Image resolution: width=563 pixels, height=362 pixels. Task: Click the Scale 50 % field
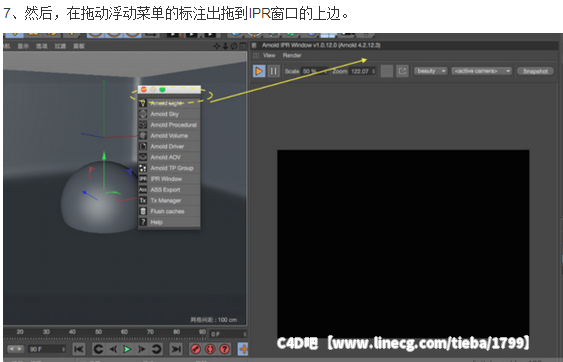point(314,71)
